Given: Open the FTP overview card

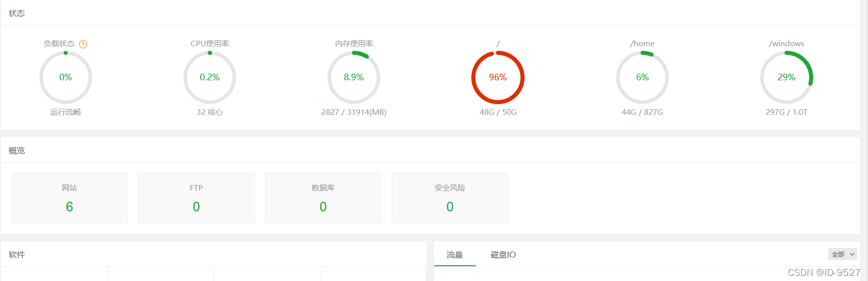Looking at the screenshot, I should tap(196, 198).
